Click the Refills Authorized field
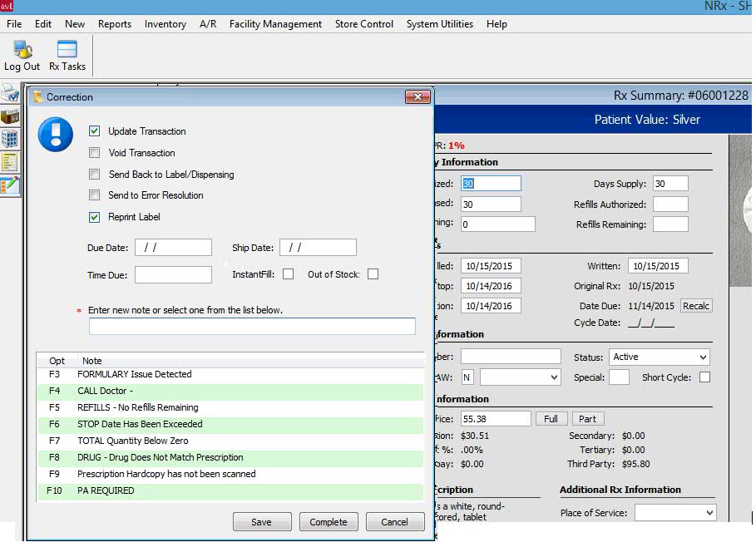This screenshot has width=756, height=542. click(x=670, y=204)
